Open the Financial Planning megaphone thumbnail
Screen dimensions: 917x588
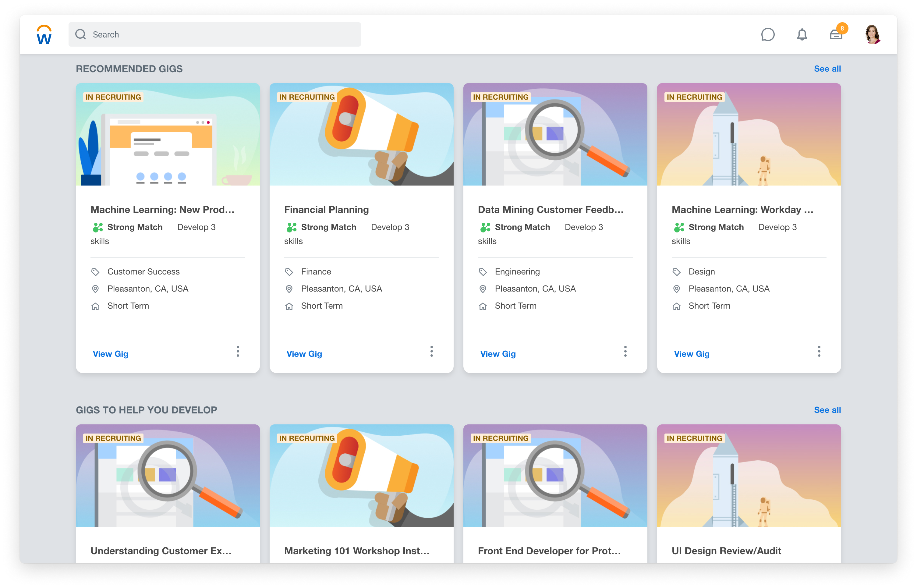(x=361, y=134)
